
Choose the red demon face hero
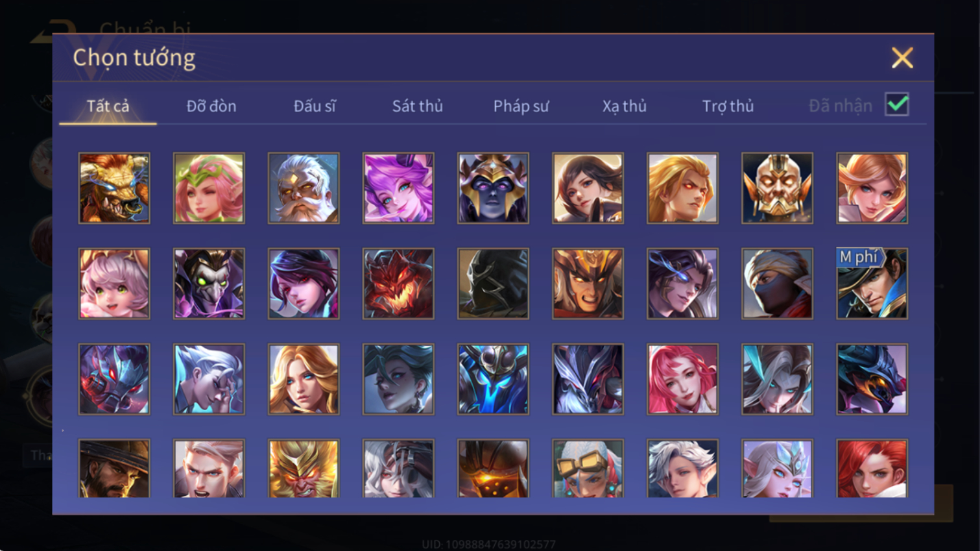click(x=398, y=284)
